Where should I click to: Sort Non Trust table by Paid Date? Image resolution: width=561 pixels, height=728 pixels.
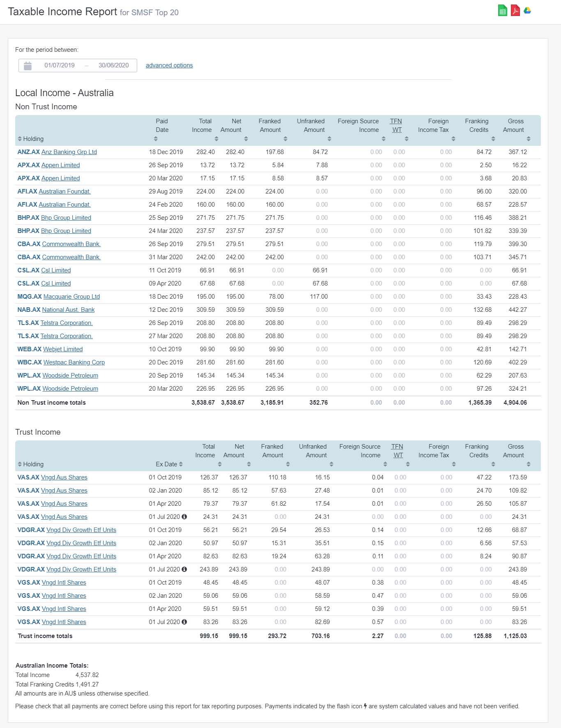click(x=156, y=139)
